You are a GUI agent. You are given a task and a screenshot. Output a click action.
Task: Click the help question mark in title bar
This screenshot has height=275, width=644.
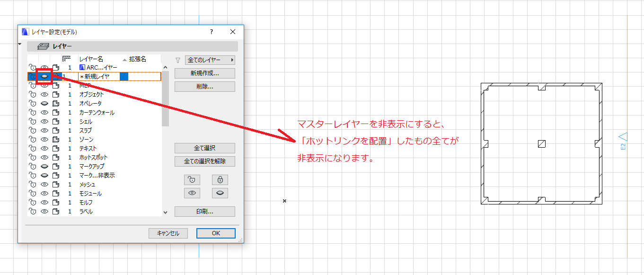[x=212, y=32]
